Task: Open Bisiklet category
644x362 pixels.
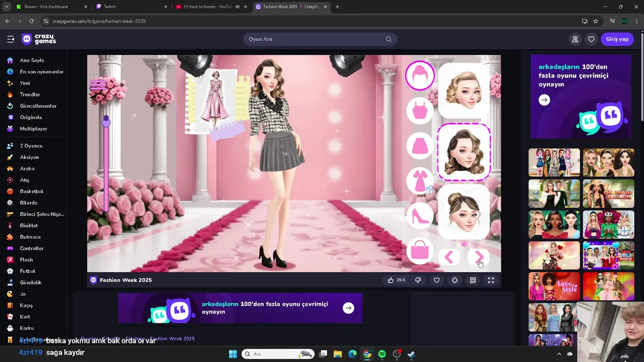Action: [33, 225]
